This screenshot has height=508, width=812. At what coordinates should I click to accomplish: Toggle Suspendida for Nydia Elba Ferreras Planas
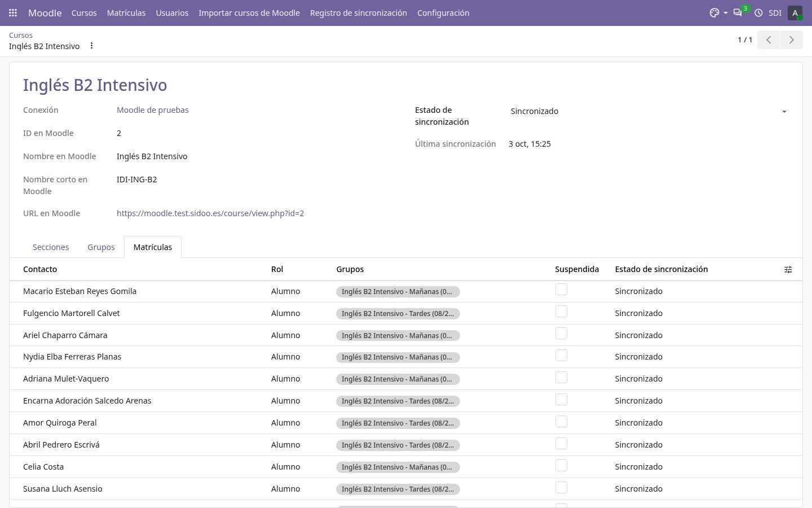click(561, 356)
